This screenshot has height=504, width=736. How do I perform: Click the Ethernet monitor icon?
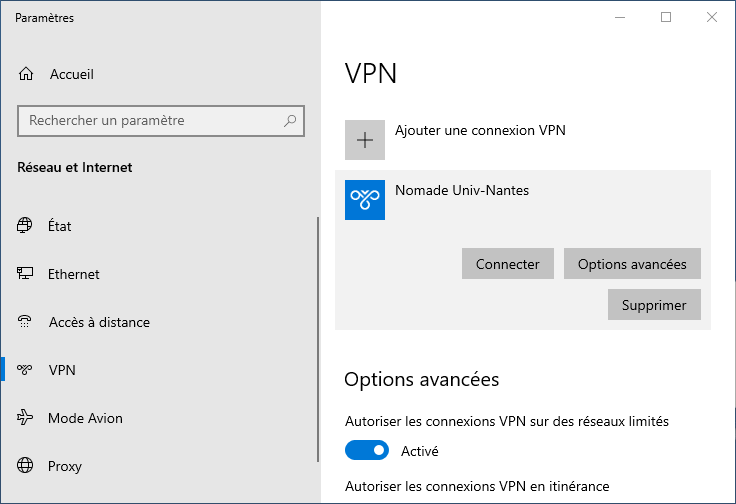tap(26, 274)
